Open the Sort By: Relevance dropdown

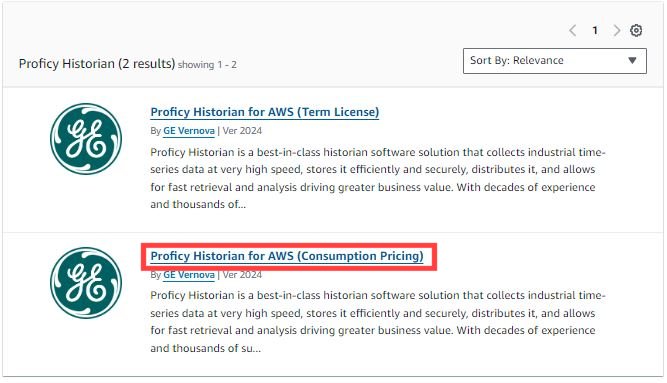coord(555,61)
